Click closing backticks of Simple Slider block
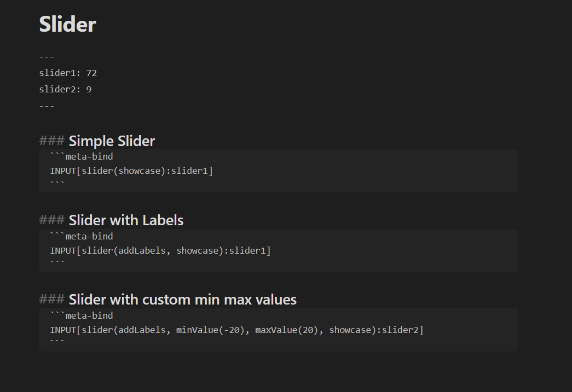Viewport: 572px width, 392px height. (57, 184)
